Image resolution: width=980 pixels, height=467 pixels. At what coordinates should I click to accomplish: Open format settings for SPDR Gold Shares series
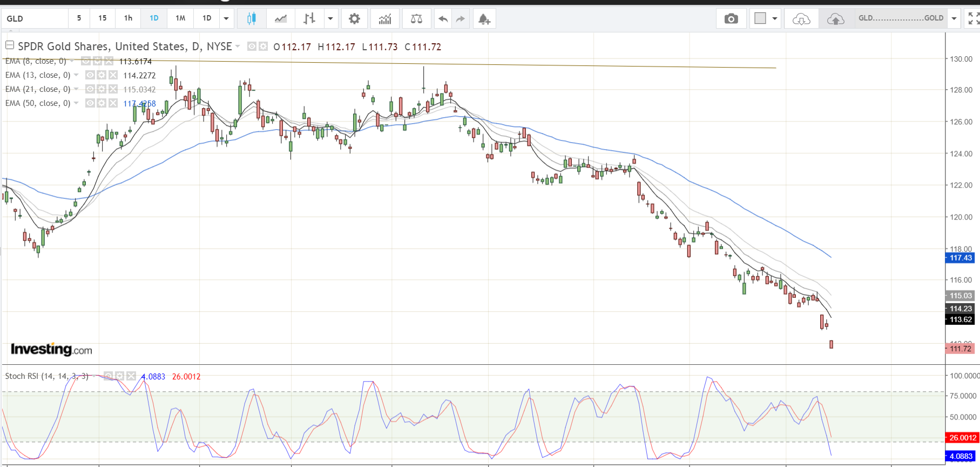pyautogui.click(x=263, y=46)
